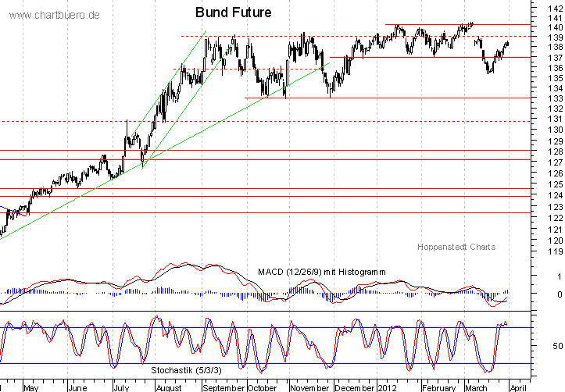The height and width of the screenshot is (392, 565).
Task: Pick the 129 price axis label
Action: (555, 141)
